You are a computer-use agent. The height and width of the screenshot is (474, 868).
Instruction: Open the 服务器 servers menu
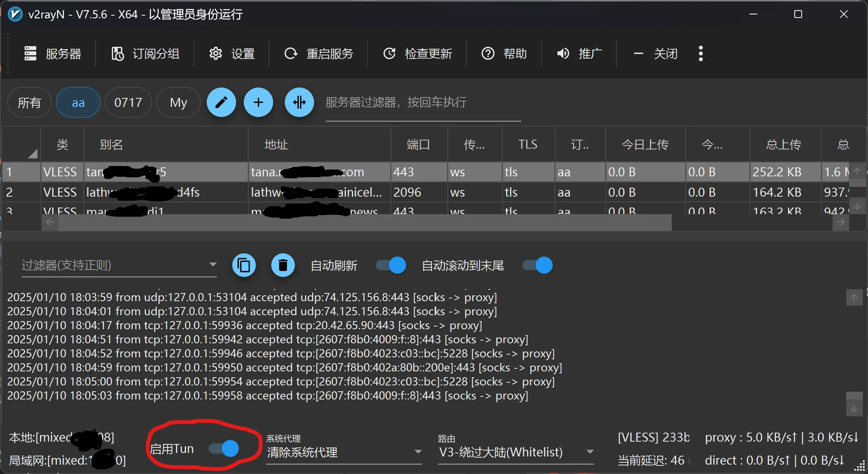tap(53, 53)
